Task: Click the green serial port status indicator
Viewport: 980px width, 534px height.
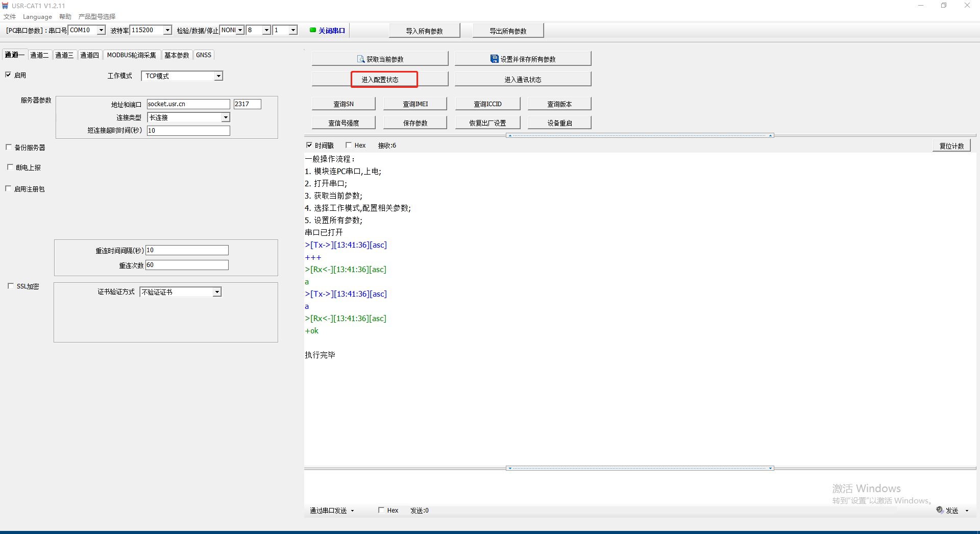Action: (x=312, y=30)
